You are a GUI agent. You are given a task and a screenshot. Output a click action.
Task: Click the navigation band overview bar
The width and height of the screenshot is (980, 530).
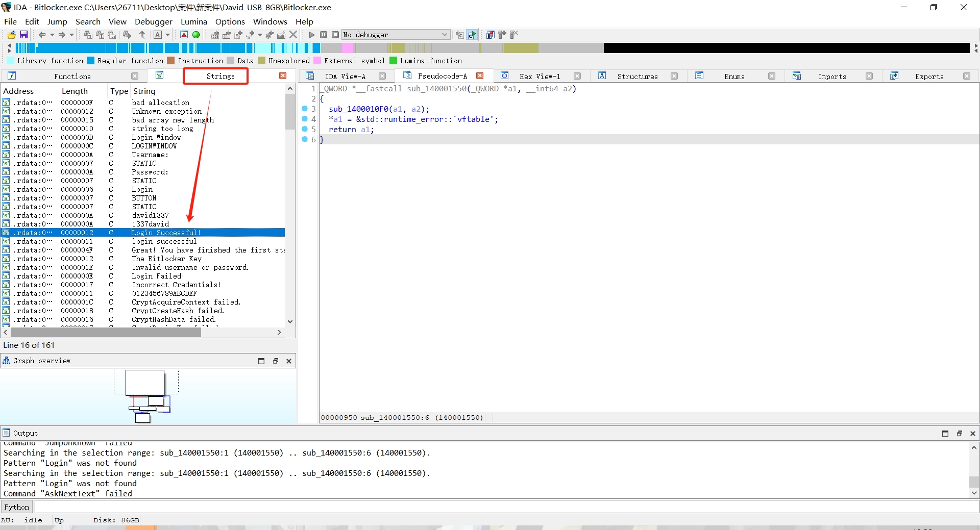click(493, 48)
